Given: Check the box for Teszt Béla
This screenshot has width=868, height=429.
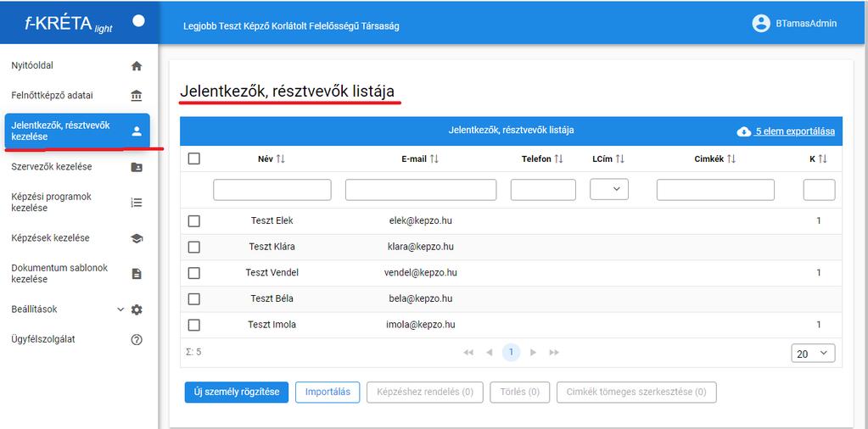Looking at the screenshot, I should 193,299.
